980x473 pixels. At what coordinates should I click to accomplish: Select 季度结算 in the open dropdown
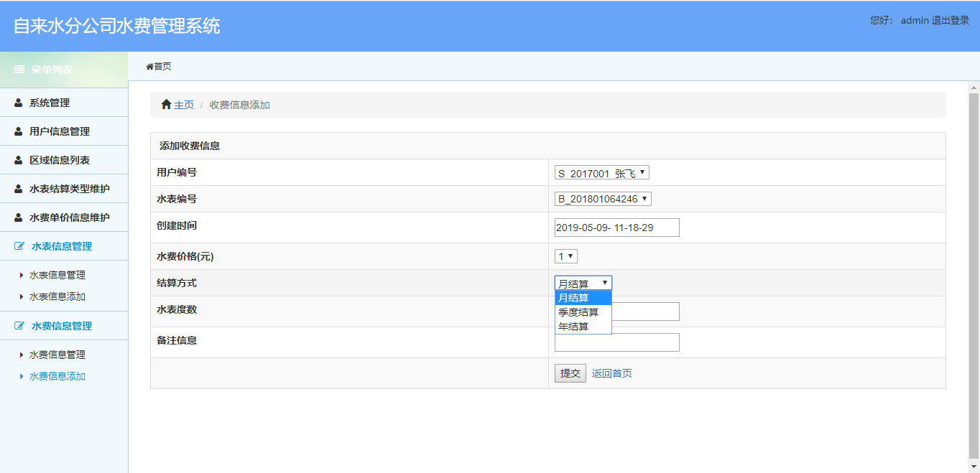(x=577, y=312)
